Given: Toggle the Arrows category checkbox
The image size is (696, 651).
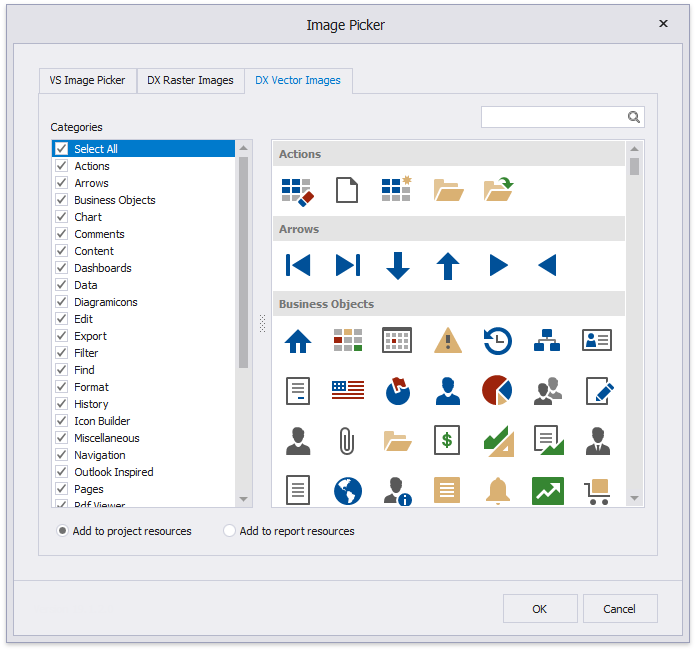Looking at the screenshot, I should pyautogui.click(x=62, y=182).
